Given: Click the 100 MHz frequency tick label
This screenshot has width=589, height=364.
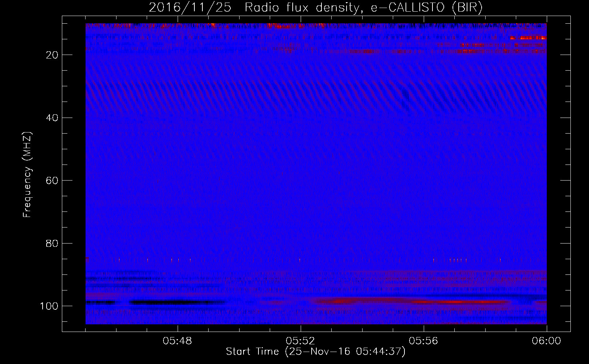Looking at the screenshot, I should [x=49, y=306].
